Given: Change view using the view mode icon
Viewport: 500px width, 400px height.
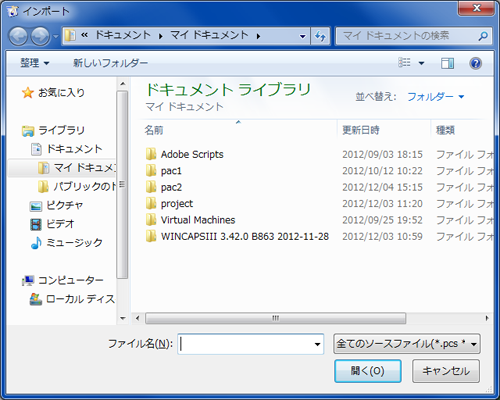Looking at the screenshot, I should [404, 62].
